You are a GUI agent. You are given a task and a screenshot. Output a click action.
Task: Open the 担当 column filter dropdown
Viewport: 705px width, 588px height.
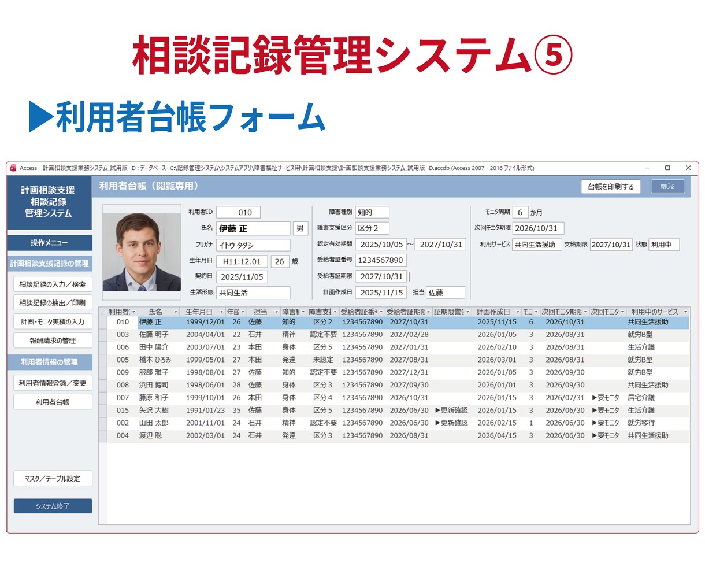[277, 312]
